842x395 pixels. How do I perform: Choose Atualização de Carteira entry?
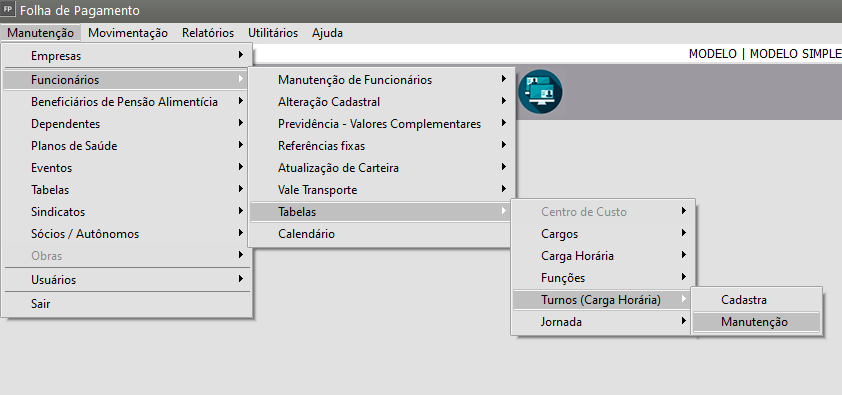click(x=381, y=168)
